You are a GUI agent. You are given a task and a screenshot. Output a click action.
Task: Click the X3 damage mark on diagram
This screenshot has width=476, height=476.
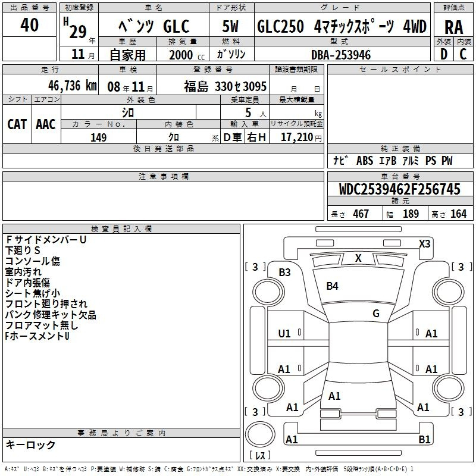pyautogui.click(x=424, y=244)
